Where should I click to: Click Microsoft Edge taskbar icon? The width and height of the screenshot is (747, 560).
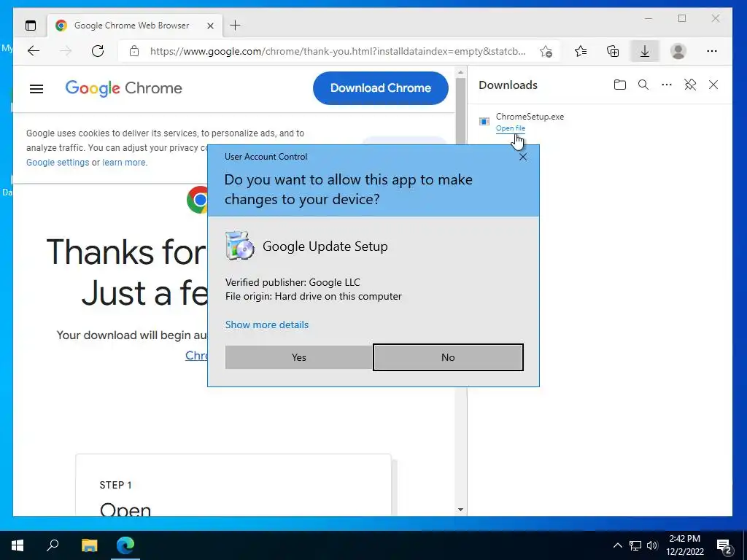pos(125,545)
